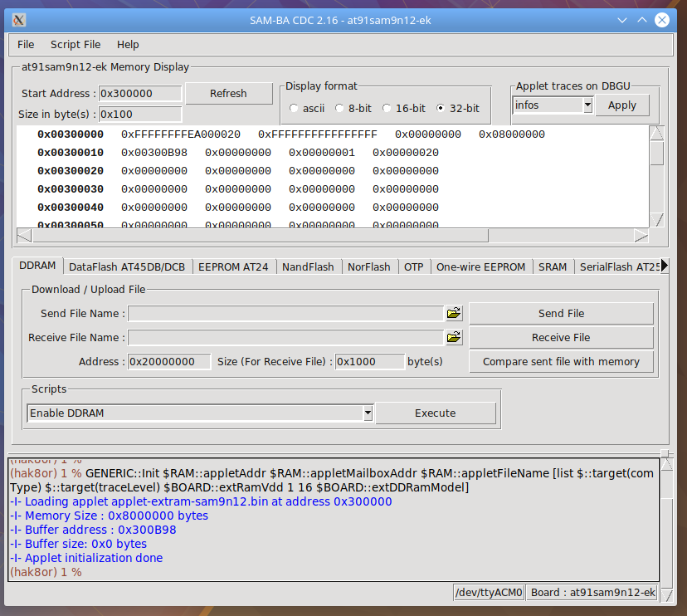
Task: Click the 'Applet initialization done' console line
Action: [x=86, y=558]
